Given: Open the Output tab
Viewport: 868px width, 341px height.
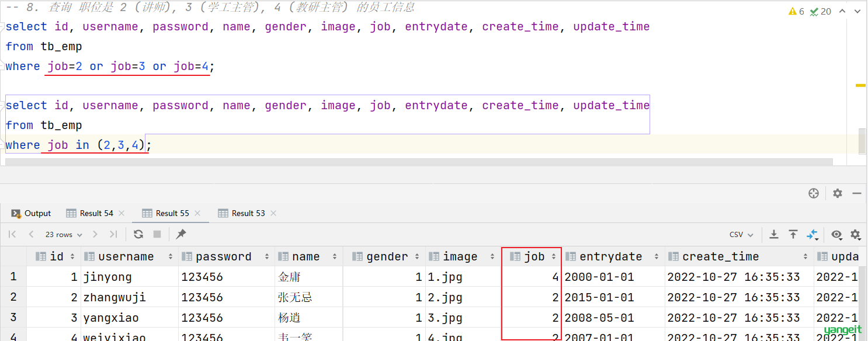Looking at the screenshot, I should 32,213.
